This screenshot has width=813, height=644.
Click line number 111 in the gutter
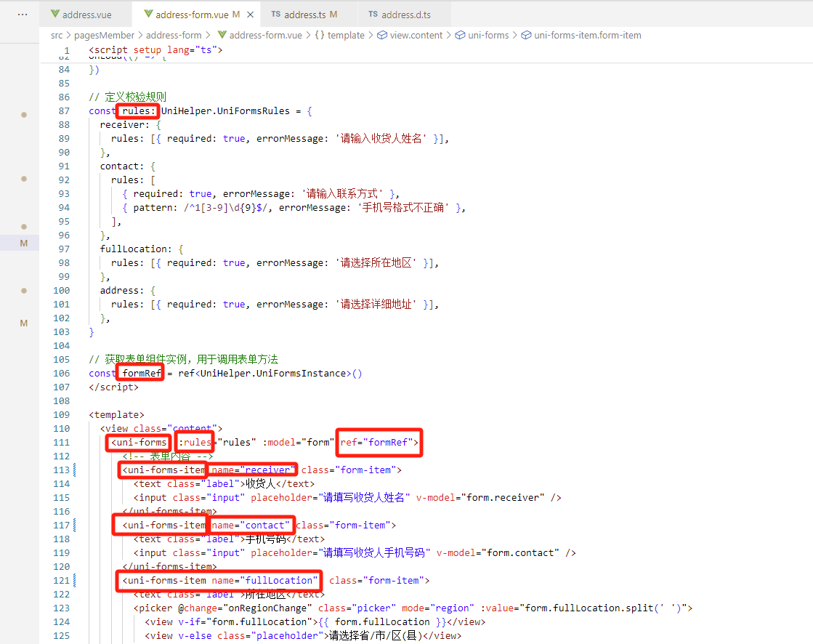click(61, 443)
